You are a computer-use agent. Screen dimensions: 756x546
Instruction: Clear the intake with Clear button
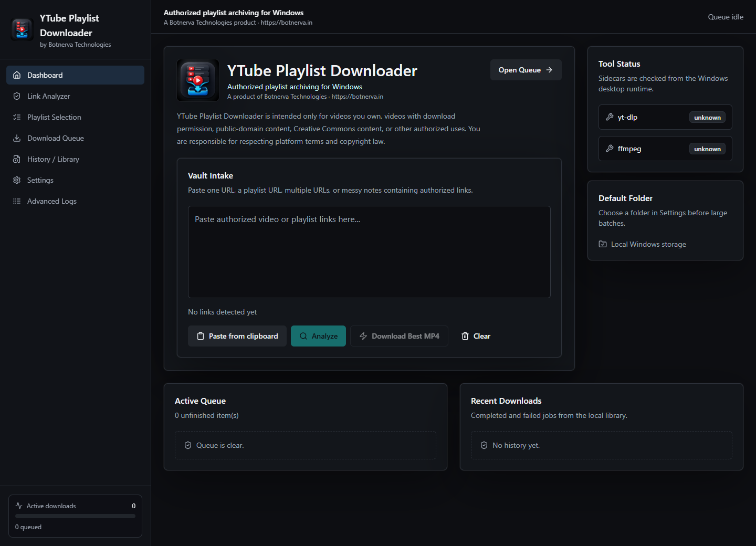476,336
